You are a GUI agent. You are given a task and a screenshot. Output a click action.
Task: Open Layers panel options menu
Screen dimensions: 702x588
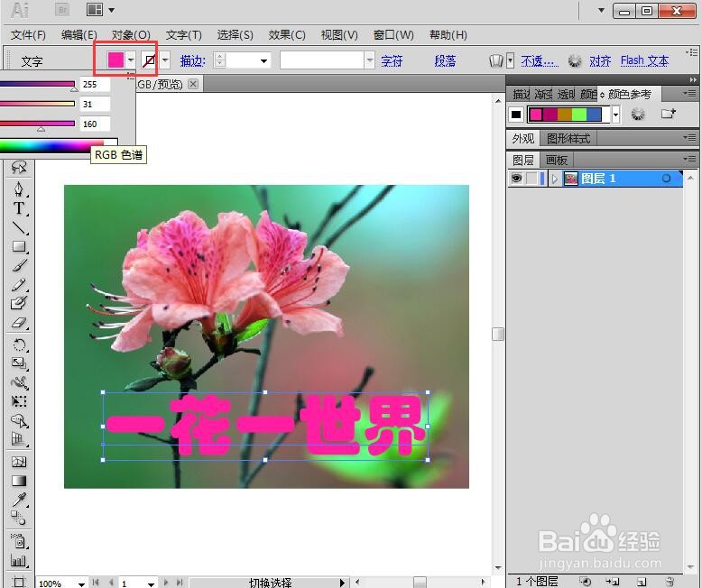point(689,159)
